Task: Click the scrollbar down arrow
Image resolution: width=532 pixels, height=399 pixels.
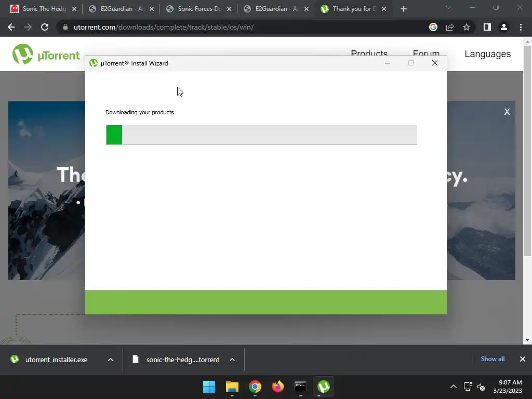Action: (x=527, y=340)
